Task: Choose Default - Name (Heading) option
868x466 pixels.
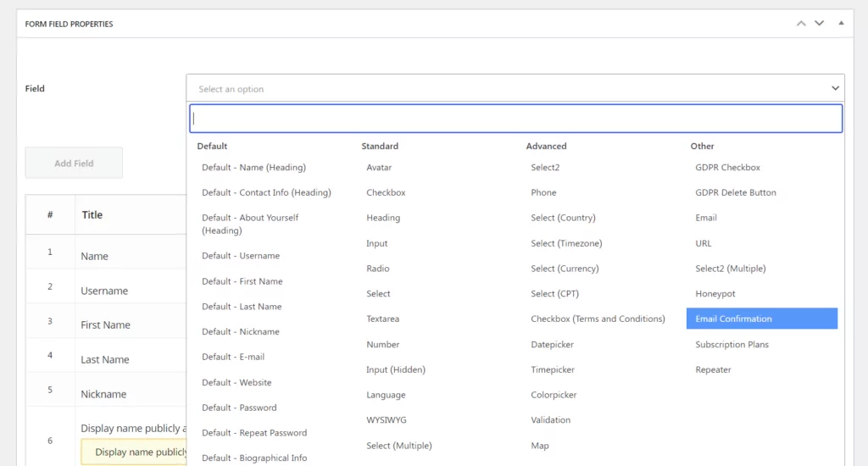Action: click(253, 167)
